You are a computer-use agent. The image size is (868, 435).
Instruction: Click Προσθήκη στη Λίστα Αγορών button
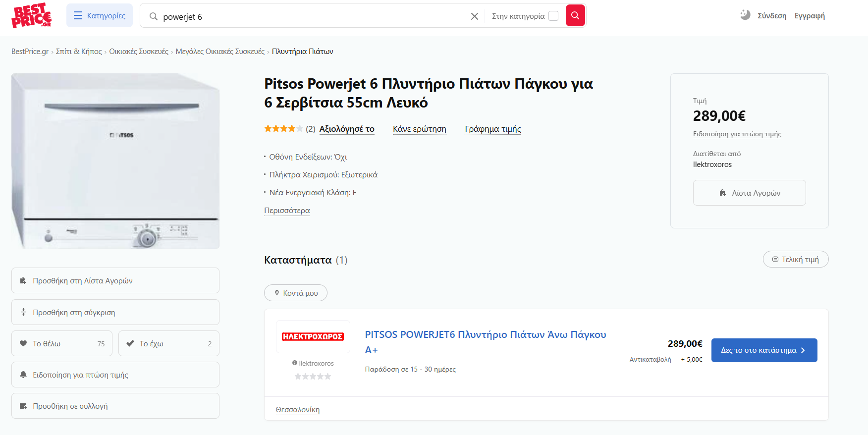tap(115, 280)
